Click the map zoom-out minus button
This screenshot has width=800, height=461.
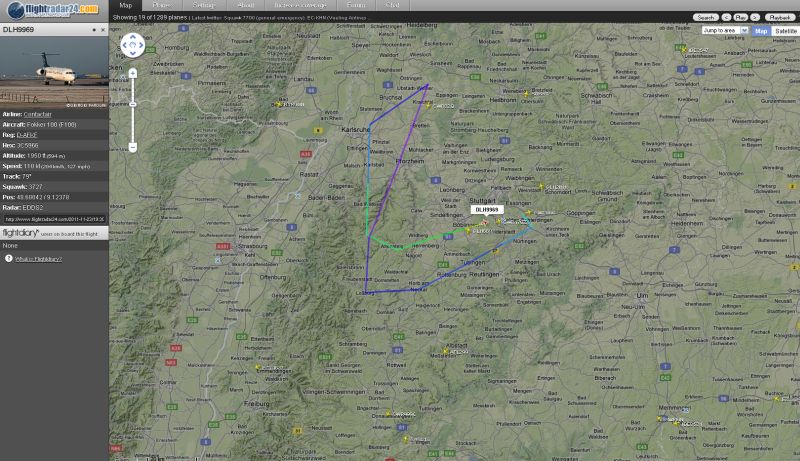coord(133,147)
